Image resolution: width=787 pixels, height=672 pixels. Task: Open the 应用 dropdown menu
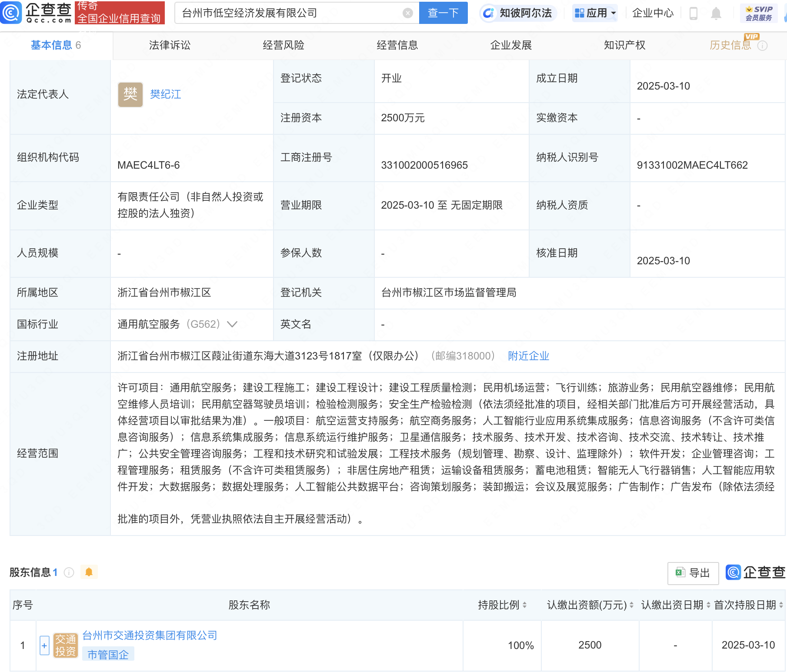[595, 13]
